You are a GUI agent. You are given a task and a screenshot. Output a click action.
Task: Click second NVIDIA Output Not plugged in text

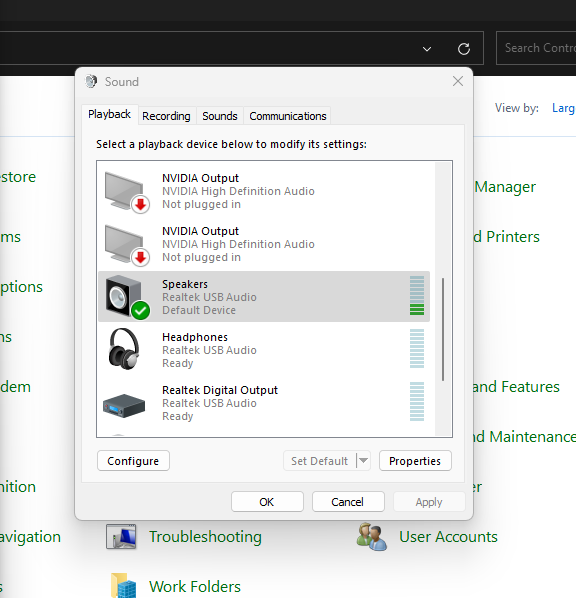(201, 257)
